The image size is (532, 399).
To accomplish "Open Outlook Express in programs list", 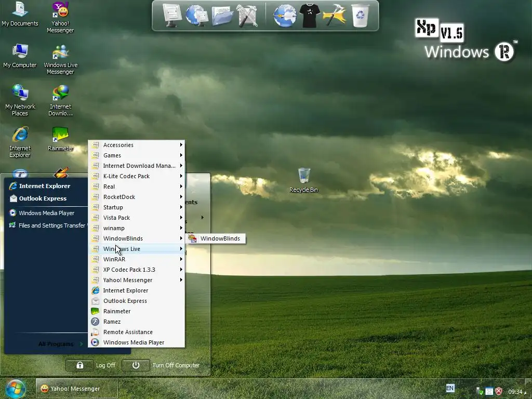I will (137, 301).
